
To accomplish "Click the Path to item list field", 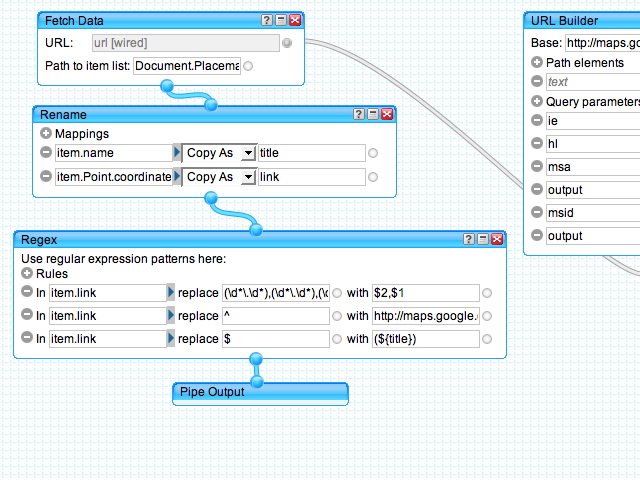I will pos(186,66).
